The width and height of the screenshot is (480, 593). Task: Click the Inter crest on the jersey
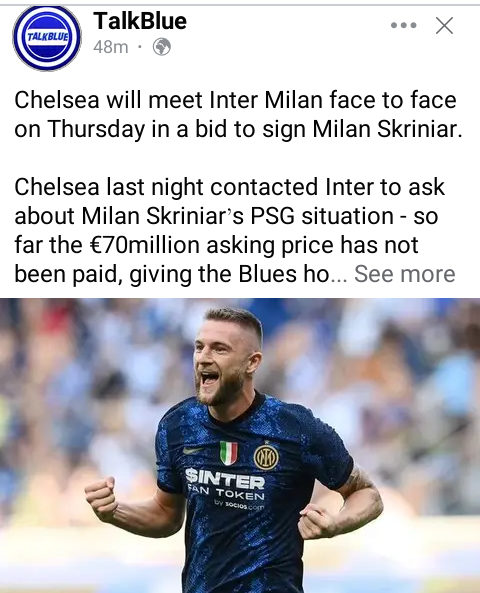coord(266,457)
